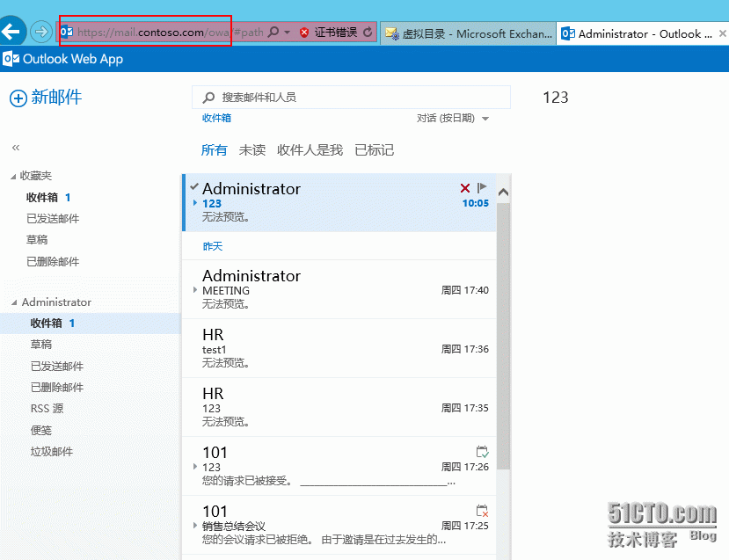Viewport: 729px width, 560px height.
Task: Open the 便笺 notes folder
Action: [41, 431]
